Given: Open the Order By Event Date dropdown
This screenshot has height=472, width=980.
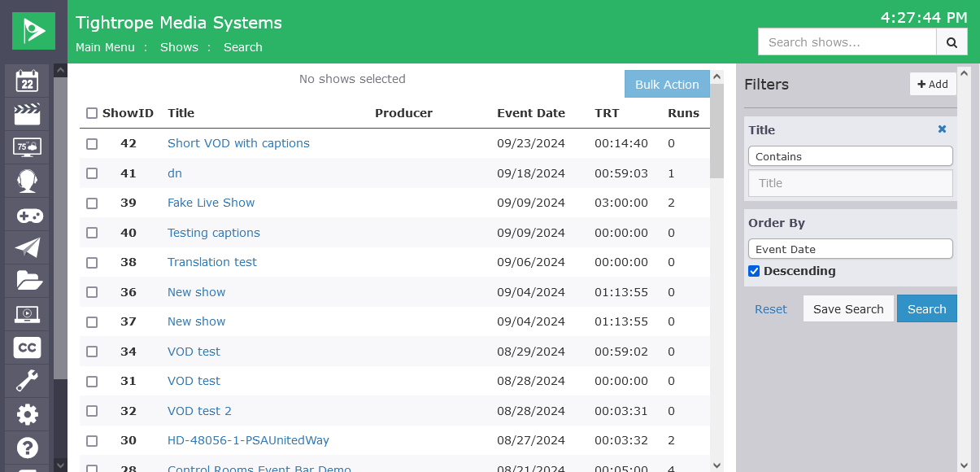Looking at the screenshot, I should (x=850, y=249).
